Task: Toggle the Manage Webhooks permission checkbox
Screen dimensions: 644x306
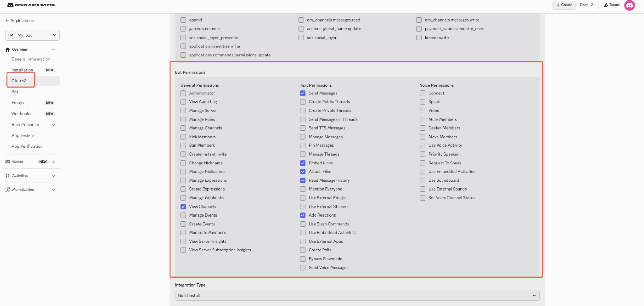Action: point(183,198)
